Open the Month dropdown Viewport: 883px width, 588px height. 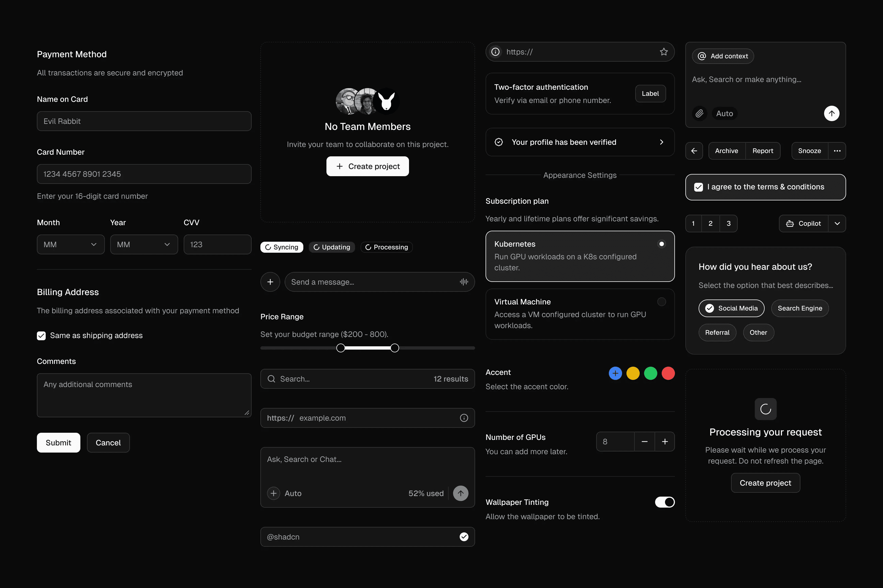70,244
